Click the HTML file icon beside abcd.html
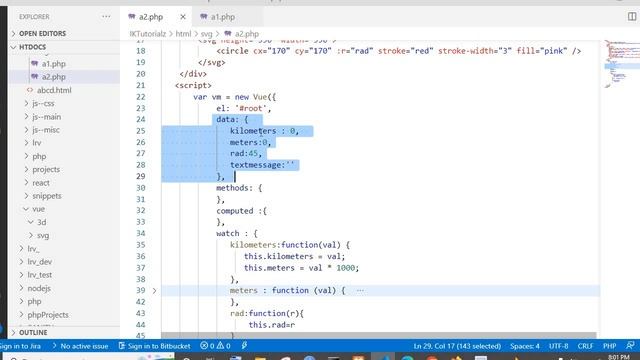This screenshot has height=360, width=640. coord(30,90)
